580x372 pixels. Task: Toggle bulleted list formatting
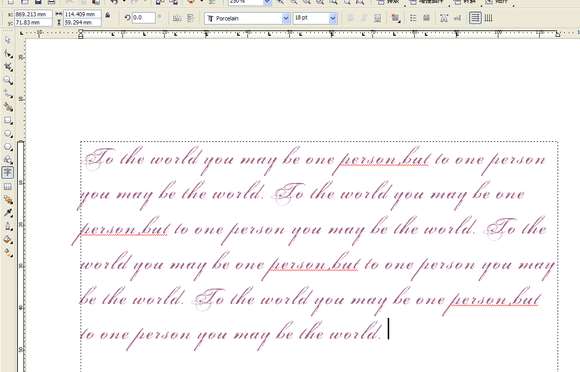click(413, 18)
